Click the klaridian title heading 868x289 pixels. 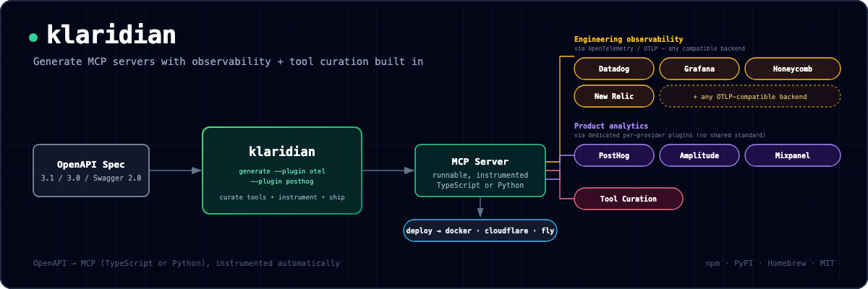coord(111,35)
